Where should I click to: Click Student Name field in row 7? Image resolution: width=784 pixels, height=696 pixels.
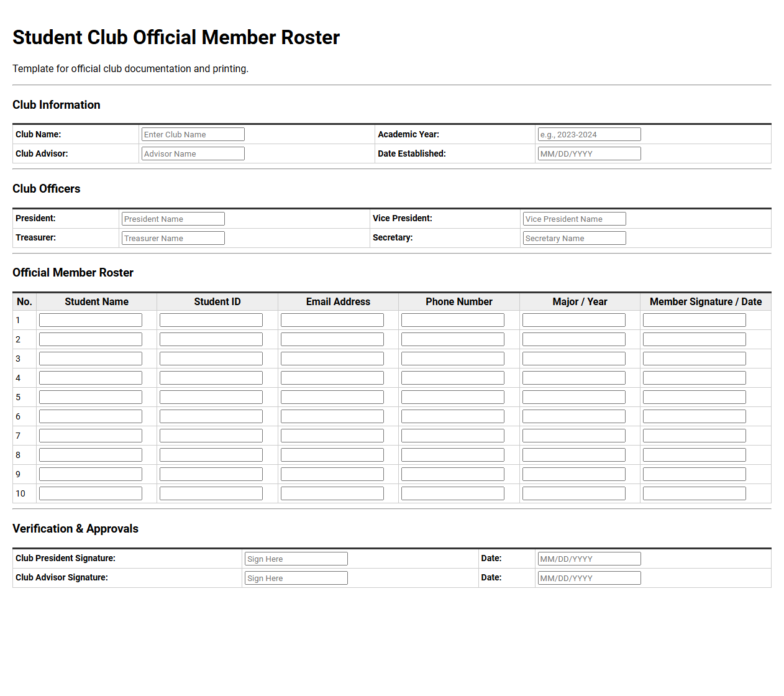point(91,436)
